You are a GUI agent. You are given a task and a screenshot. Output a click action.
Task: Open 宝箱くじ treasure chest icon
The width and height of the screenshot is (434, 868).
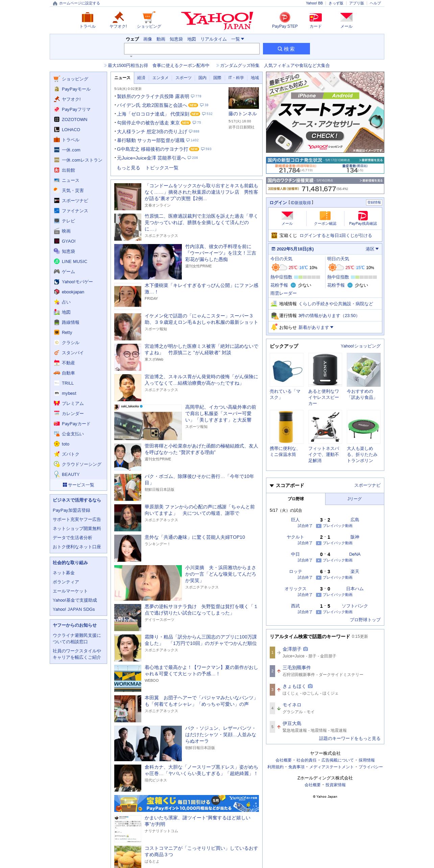coord(274,236)
